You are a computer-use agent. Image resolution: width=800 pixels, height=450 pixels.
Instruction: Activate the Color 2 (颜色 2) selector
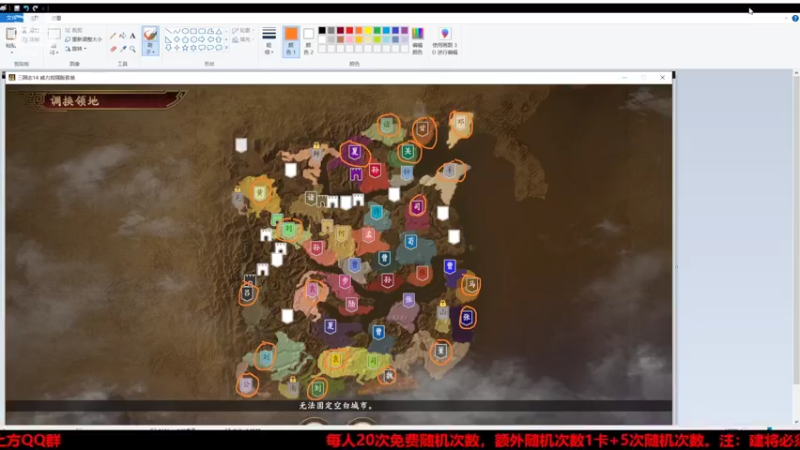308,41
